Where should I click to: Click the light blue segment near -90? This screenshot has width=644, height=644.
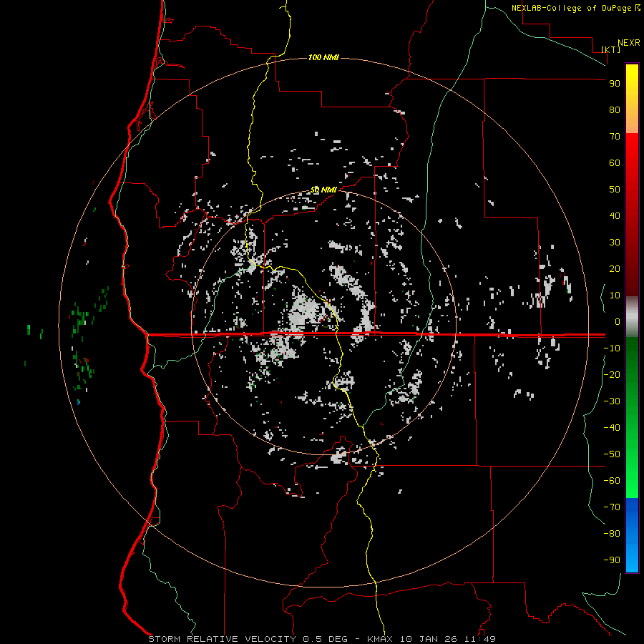pos(632,557)
